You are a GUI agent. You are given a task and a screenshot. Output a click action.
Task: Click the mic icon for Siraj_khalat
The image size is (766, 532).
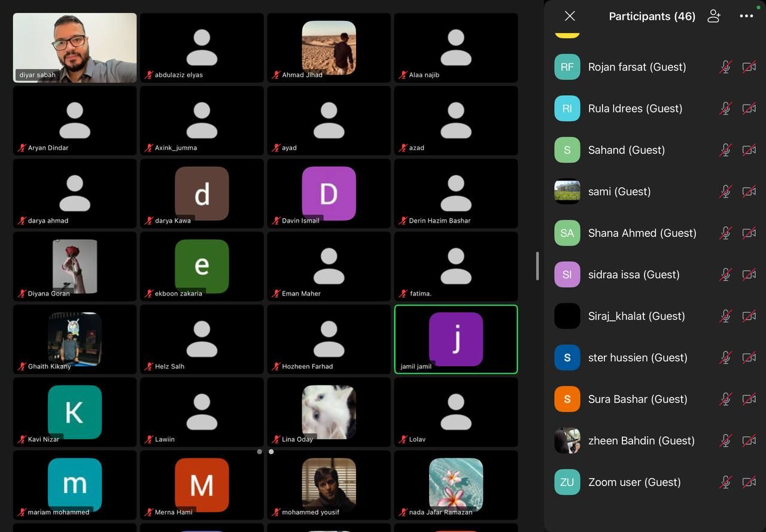click(x=725, y=316)
